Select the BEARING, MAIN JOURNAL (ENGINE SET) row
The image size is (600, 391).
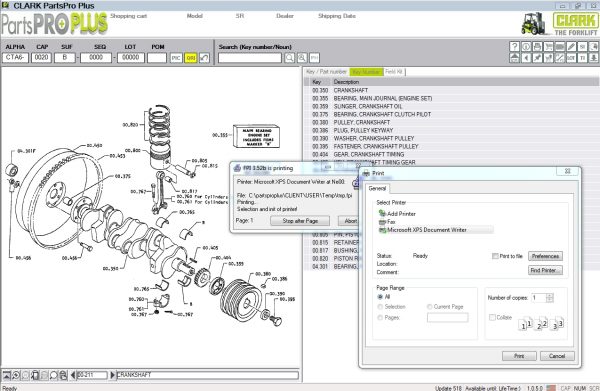click(452, 98)
